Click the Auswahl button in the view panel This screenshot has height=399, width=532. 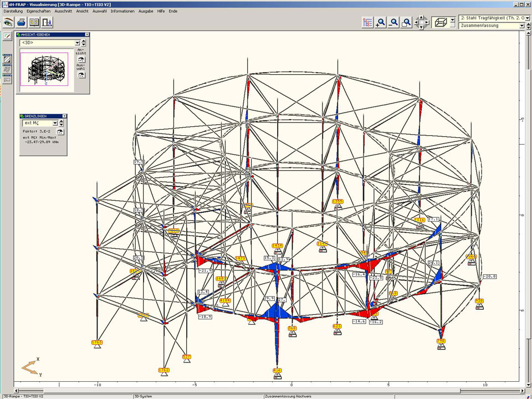pos(81,74)
